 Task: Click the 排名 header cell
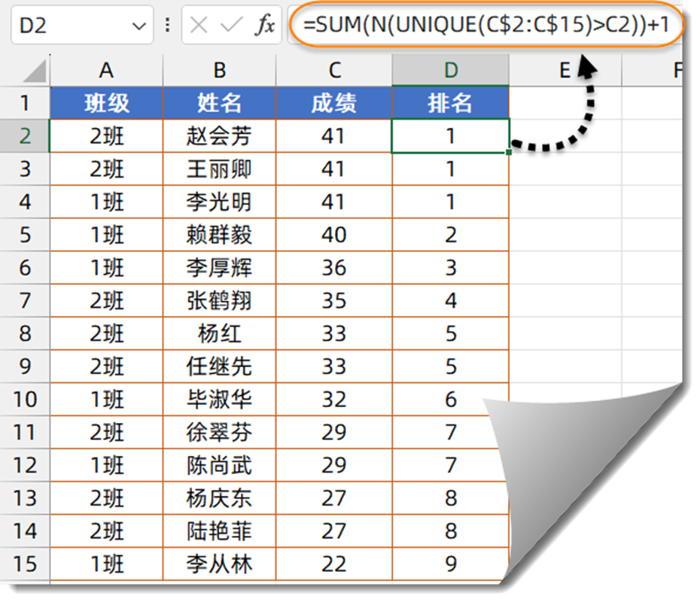pos(450,103)
